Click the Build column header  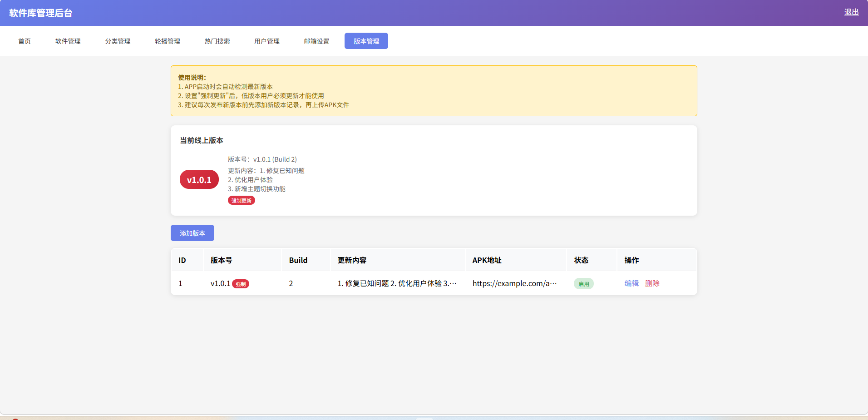(298, 260)
